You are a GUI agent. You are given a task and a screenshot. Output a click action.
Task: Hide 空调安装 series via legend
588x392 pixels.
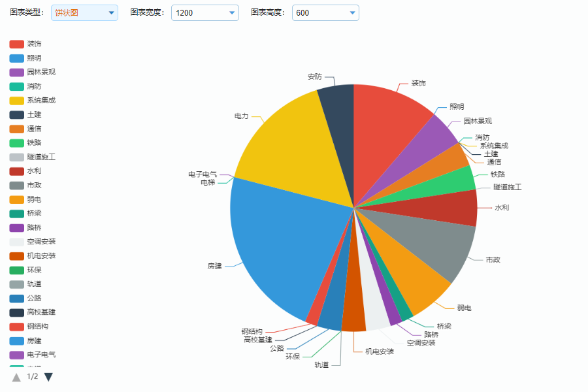click(33, 242)
